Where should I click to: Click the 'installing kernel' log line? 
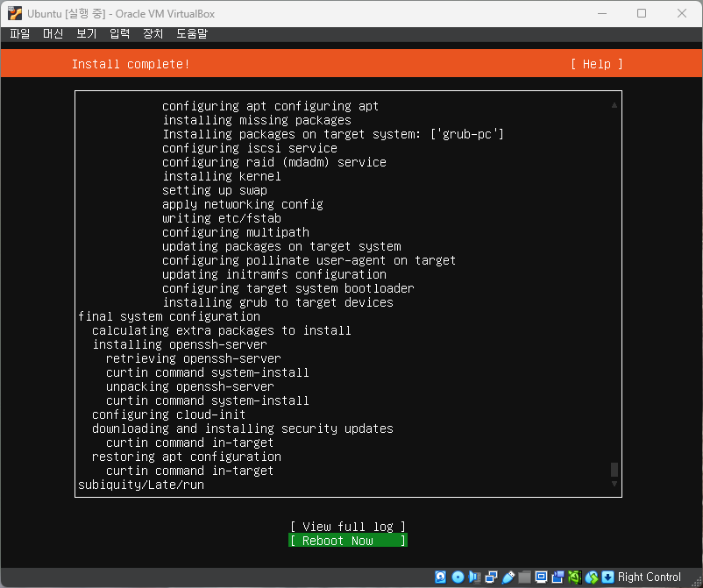tap(222, 176)
